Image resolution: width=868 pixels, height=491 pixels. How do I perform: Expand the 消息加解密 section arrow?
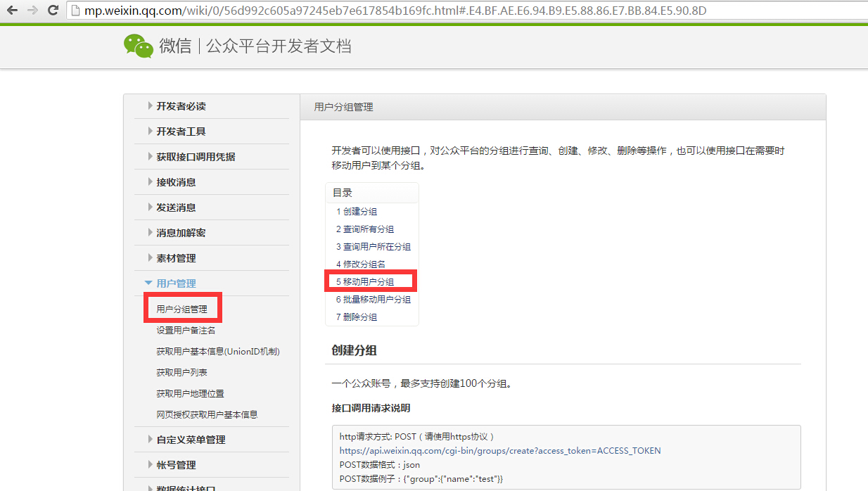tap(150, 232)
